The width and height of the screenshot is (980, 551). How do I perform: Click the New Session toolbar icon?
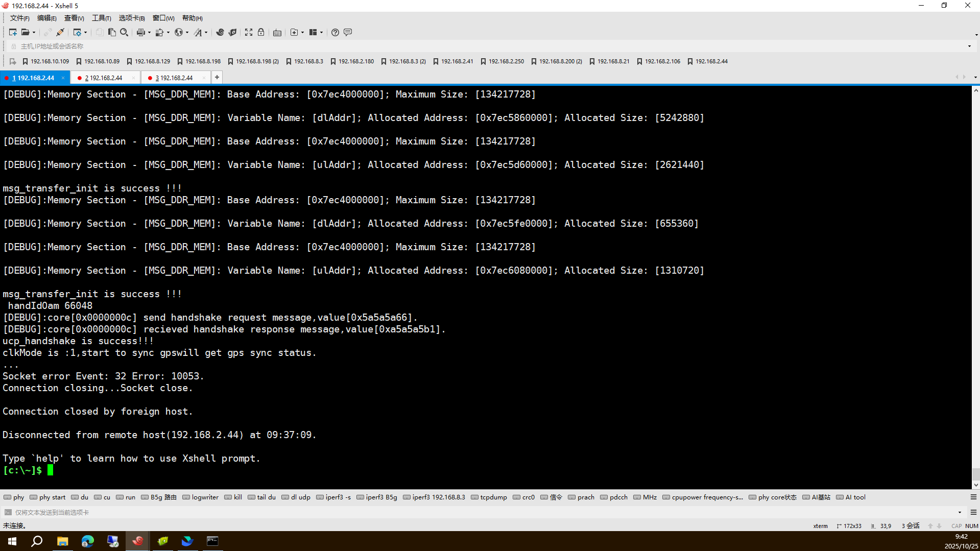(x=13, y=32)
